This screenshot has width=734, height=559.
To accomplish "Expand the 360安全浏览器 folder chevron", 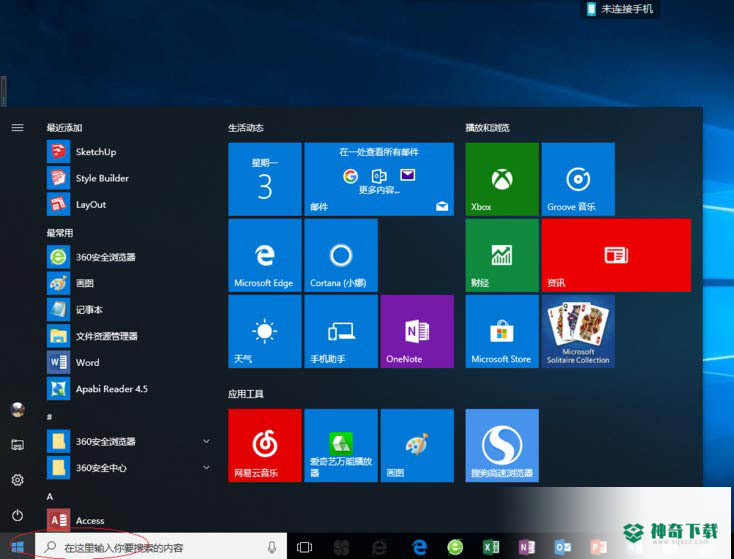I will (x=206, y=441).
